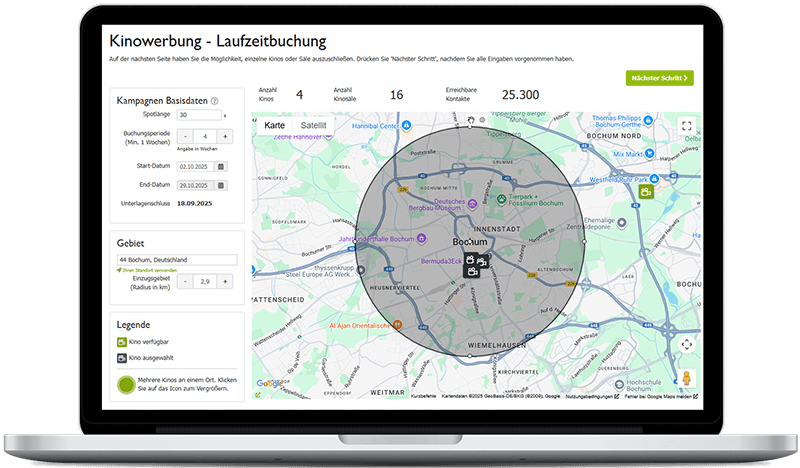Click the circle's bottom edge resize handle
The width and height of the screenshot is (800, 468).
pos(470,356)
